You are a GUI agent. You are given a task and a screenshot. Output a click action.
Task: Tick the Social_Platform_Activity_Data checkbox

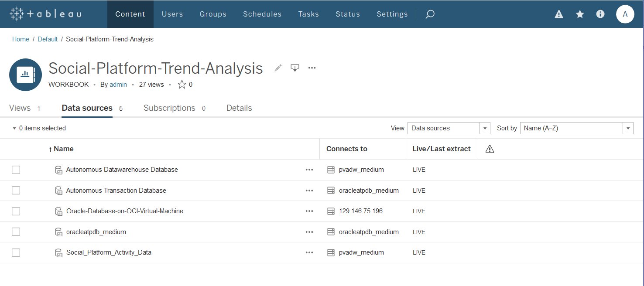pyautogui.click(x=16, y=252)
